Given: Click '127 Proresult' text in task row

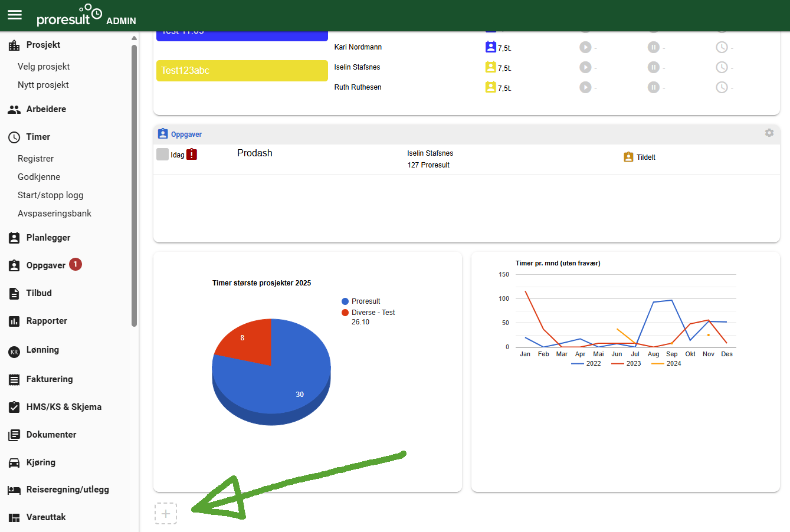Looking at the screenshot, I should click(x=428, y=165).
